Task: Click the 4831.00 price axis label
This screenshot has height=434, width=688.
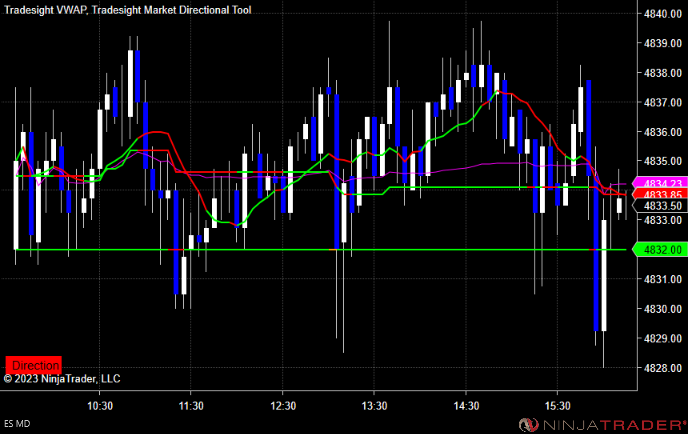Action: pyautogui.click(x=663, y=279)
